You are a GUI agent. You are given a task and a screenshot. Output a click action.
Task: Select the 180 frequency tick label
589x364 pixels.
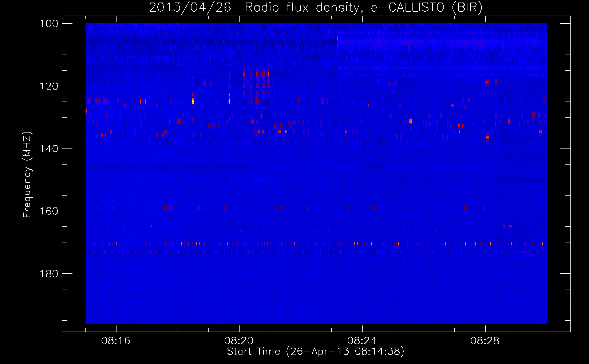(x=48, y=274)
